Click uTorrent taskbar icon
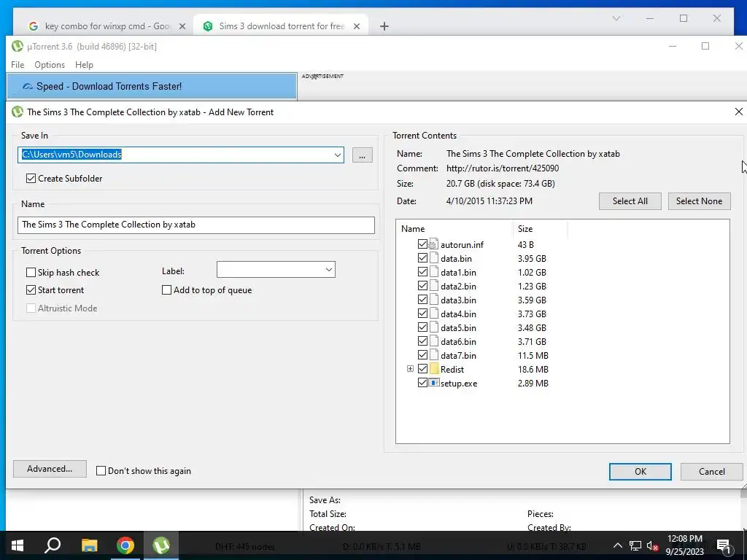Image resolution: width=747 pixels, height=560 pixels. (161, 545)
